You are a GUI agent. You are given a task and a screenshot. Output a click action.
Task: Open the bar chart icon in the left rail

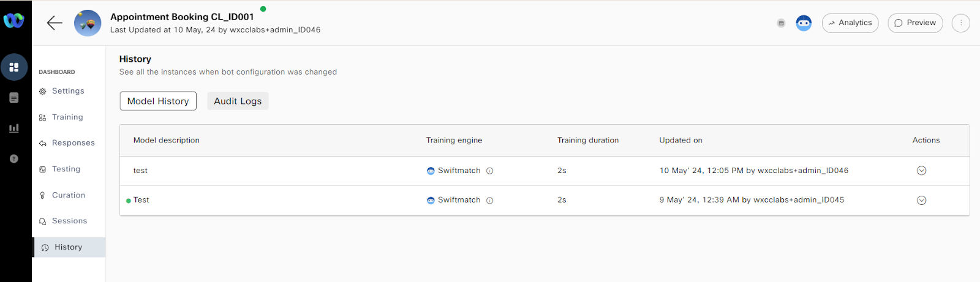coord(14,128)
